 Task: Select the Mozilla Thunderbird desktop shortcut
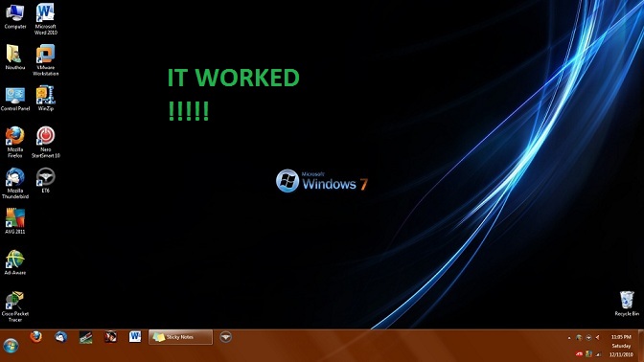pos(15,183)
